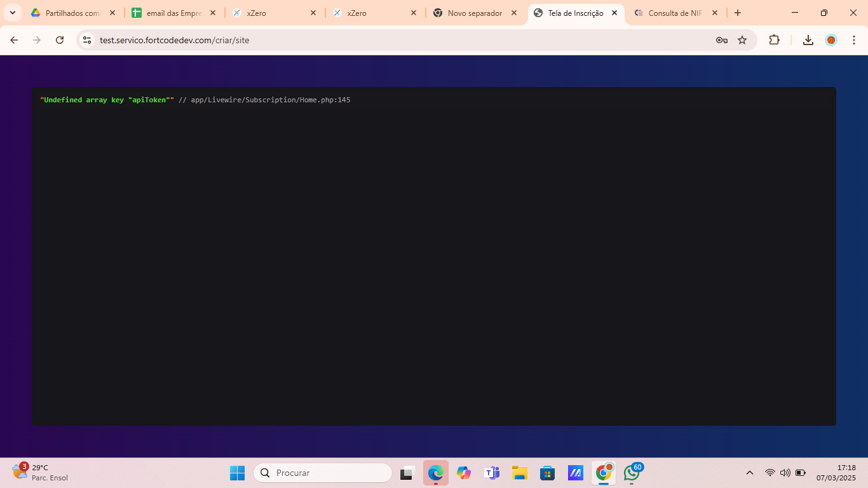This screenshot has width=868, height=488.
Task: Close the Novo separador tab
Action: click(514, 13)
